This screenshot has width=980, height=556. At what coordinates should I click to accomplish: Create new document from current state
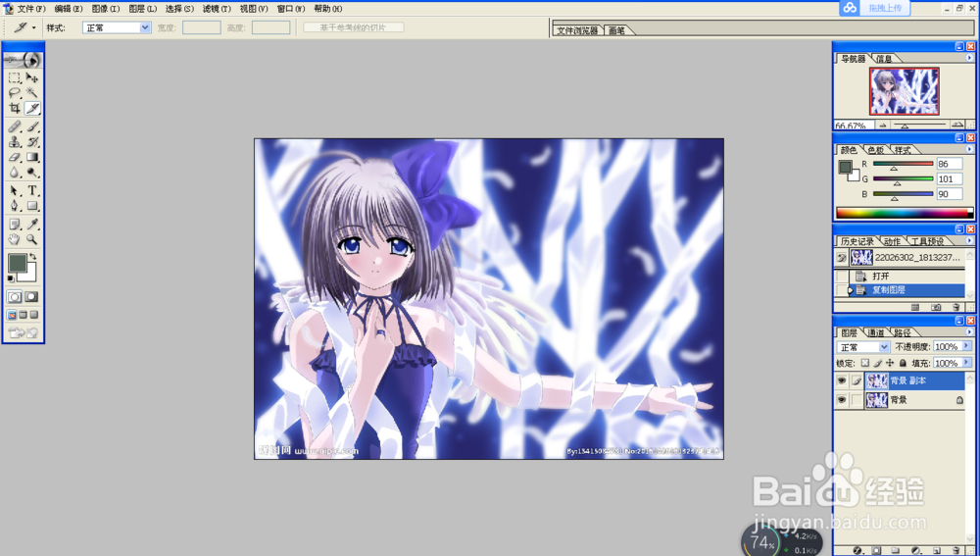coord(915,307)
